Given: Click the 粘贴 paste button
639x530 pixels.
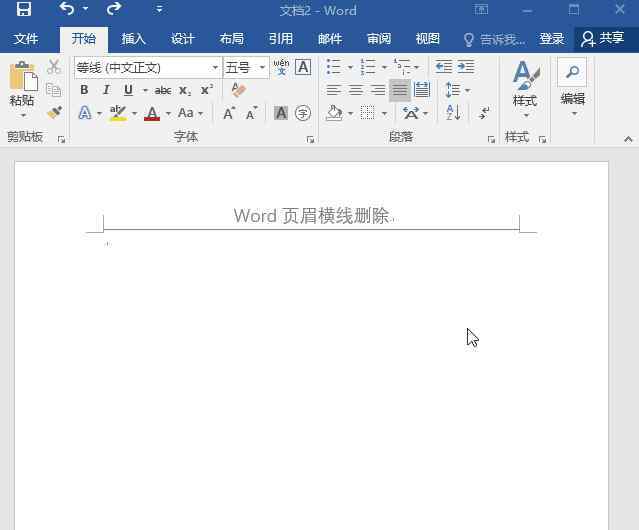Looking at the screenshot, I should 23,84.
